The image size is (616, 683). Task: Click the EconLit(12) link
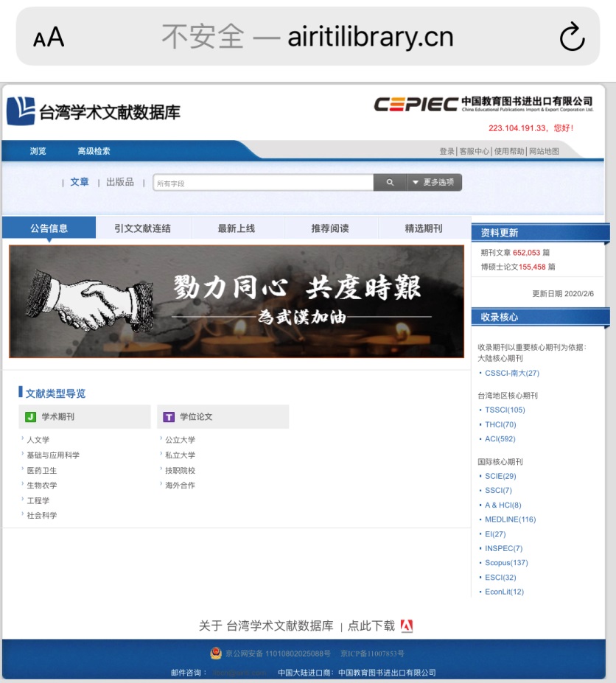[x=505, y=592]
